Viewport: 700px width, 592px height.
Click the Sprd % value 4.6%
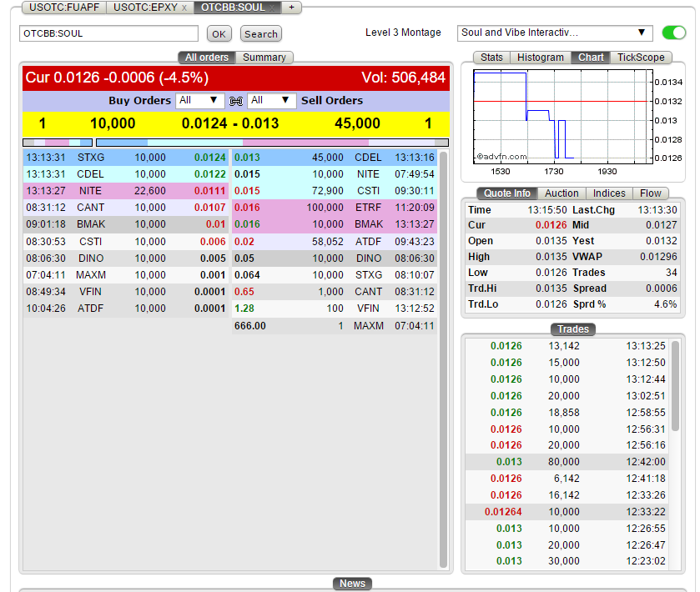[x=666, y=304]
